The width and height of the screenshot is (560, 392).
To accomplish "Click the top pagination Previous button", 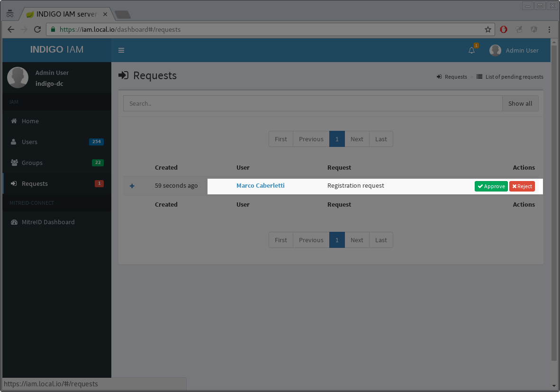I will tap(311, 139).
